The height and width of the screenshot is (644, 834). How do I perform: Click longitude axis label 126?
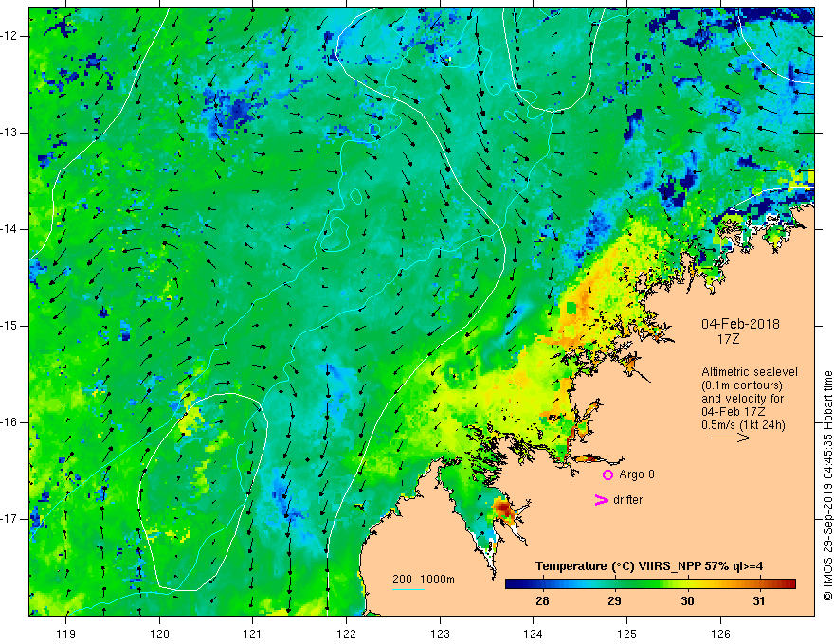pos(720,634)
